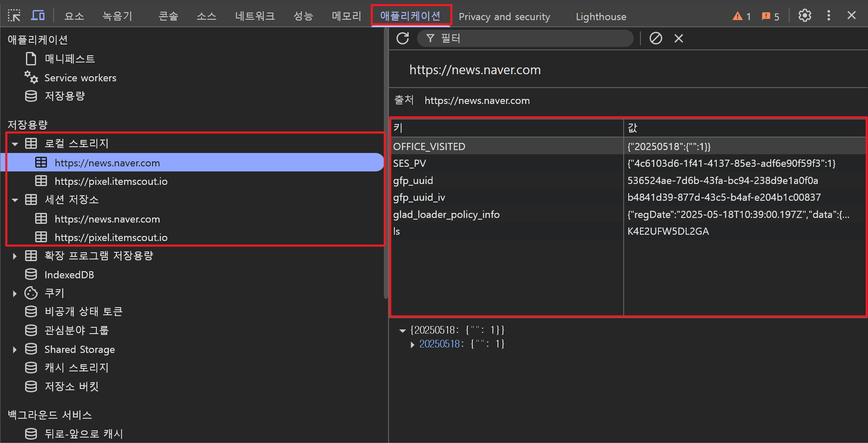Switch to the 콘솔 tab
Viewport: 868px width, 443px height.
168,16
